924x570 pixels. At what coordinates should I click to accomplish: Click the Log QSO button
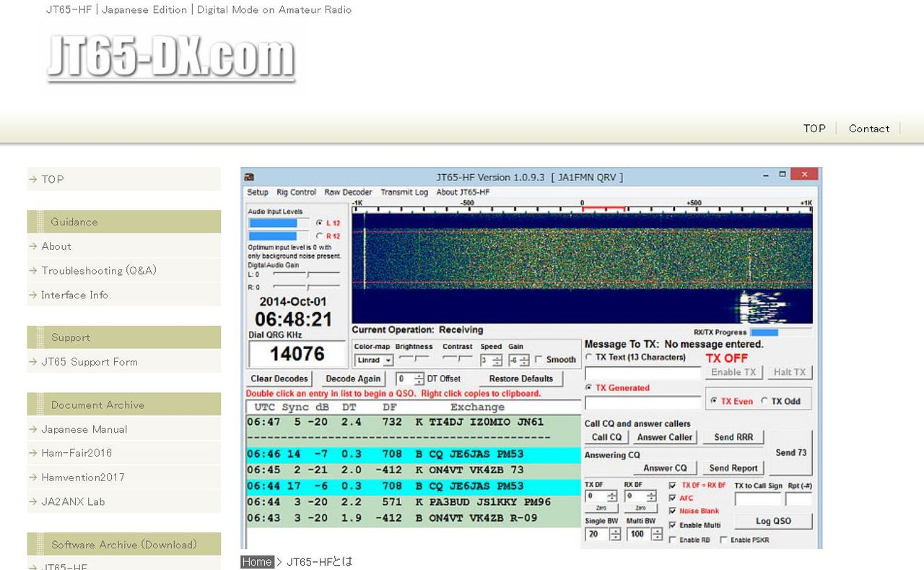774,521
